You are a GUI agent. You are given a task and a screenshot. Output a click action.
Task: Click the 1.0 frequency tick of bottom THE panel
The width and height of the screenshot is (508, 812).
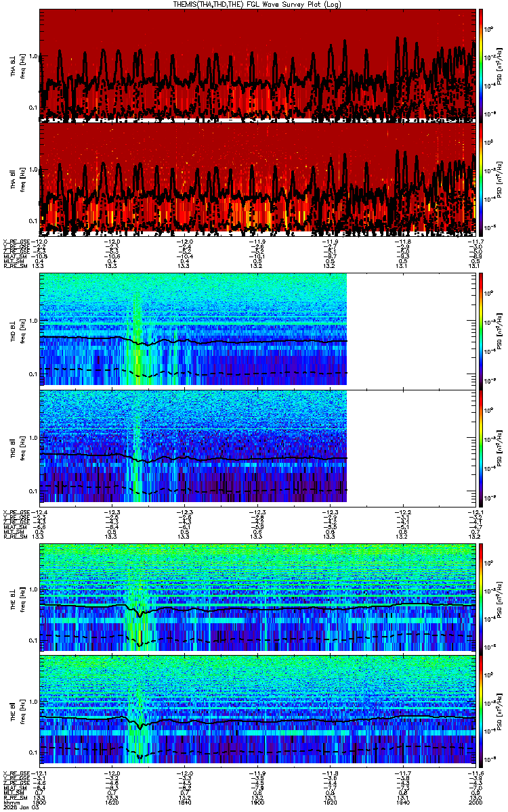pos(34,701)
